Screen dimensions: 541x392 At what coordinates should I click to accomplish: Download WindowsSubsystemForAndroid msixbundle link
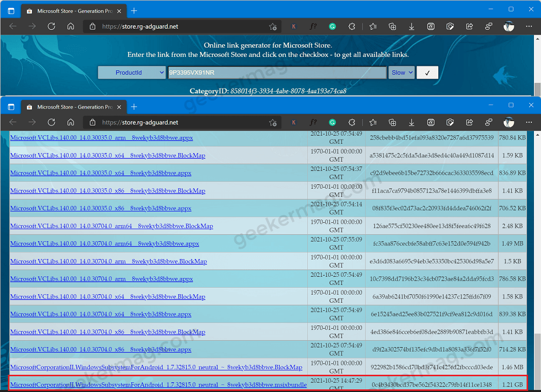[159, 385]
